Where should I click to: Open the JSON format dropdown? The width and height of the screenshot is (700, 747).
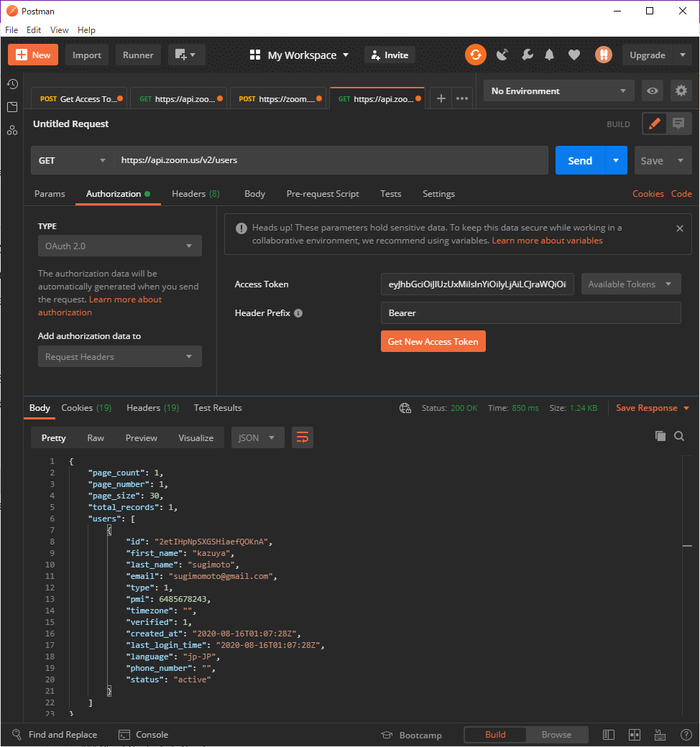tap(257, 437)
